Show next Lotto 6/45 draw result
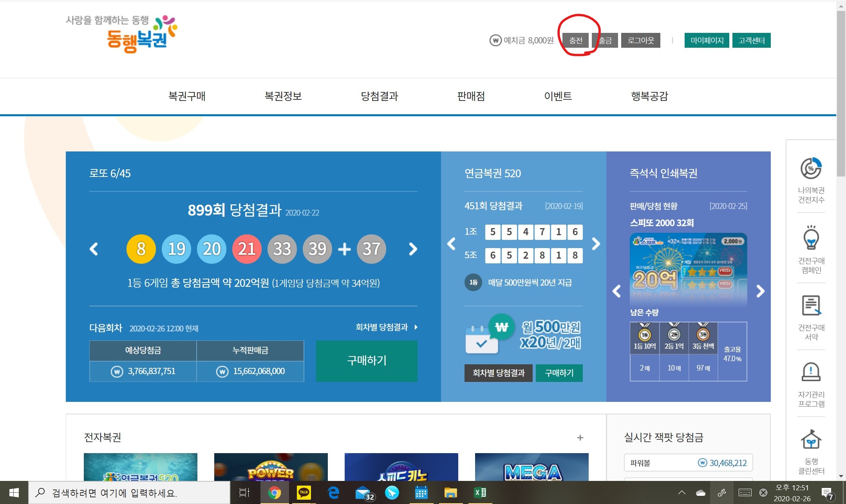 click(413, 249)
